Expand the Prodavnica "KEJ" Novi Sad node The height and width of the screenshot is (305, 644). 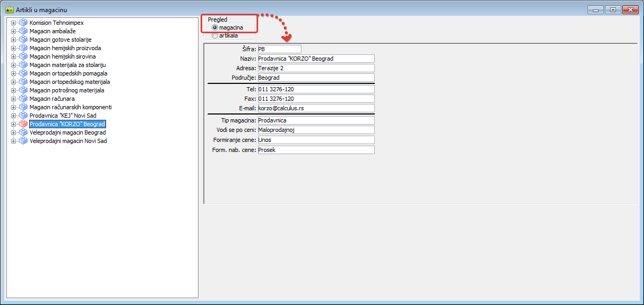[13, 116]
